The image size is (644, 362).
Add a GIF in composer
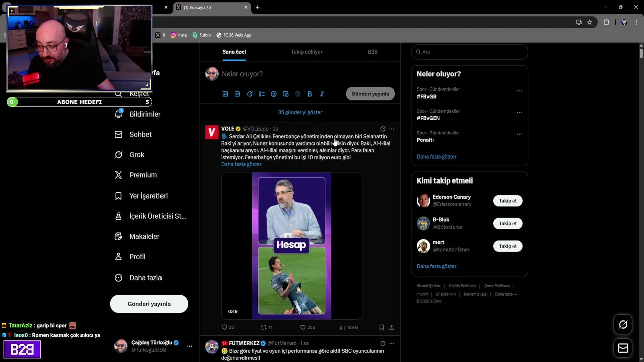pyautogui.click(x=237, y=94)
